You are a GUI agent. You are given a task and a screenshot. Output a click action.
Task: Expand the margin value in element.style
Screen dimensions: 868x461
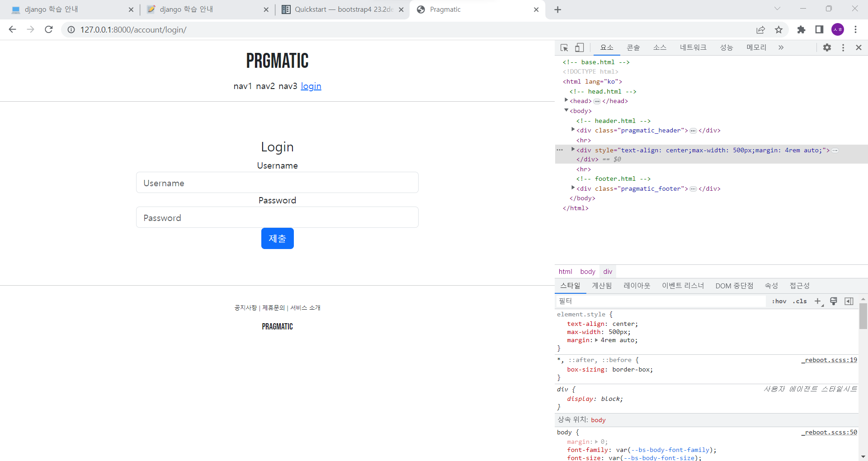[596, 340]
